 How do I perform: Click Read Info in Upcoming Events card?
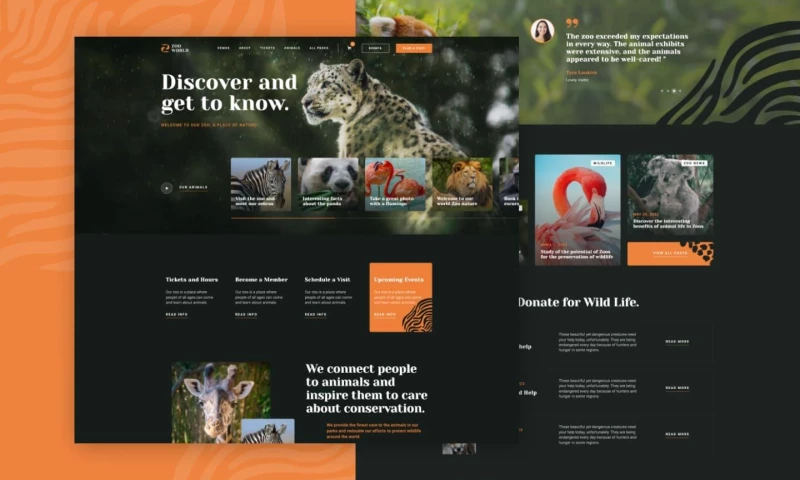click(x=385, y=315)
